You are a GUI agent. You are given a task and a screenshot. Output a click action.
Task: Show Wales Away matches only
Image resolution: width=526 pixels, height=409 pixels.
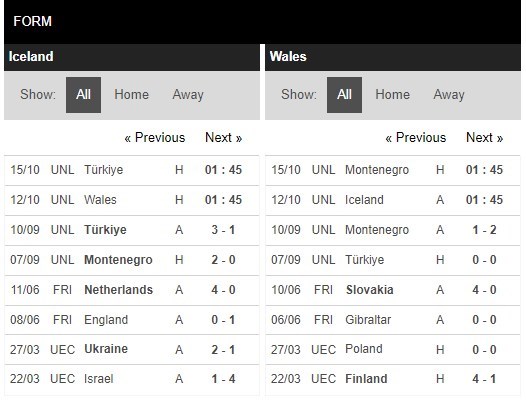pos(449,95)
